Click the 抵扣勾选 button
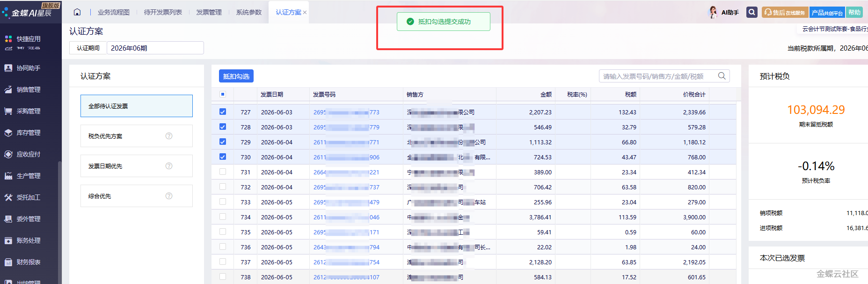 (236, 76)
